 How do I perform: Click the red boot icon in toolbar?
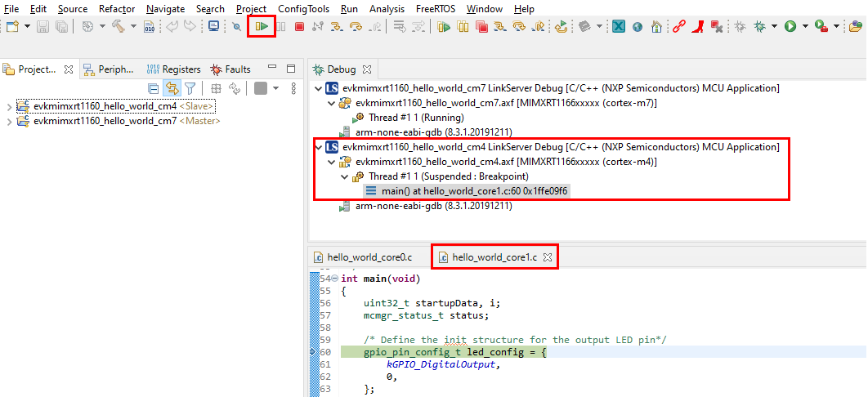(697, 27)
